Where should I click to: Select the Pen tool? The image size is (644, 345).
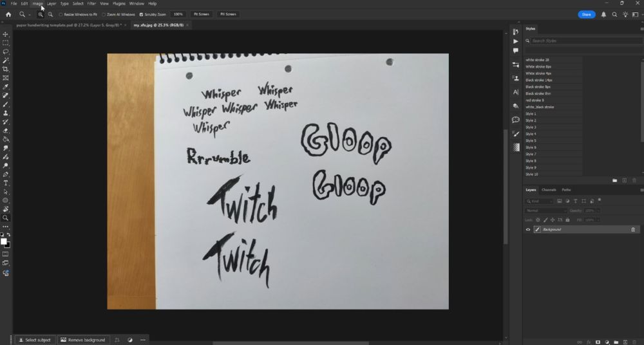point(6,174)
